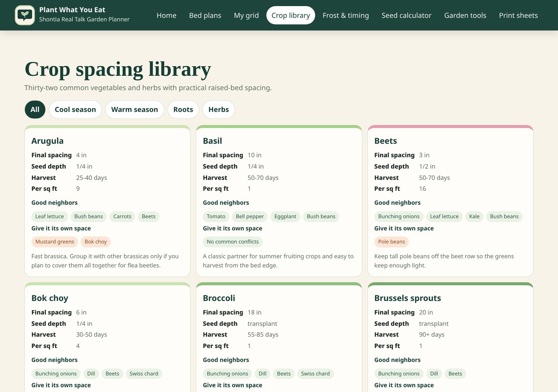
Task: Click the Crop spacing library heading
Action: tap(118, 69)
